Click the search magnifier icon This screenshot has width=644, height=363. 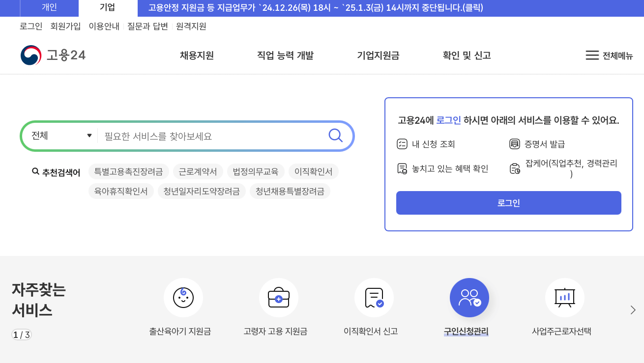335,136
